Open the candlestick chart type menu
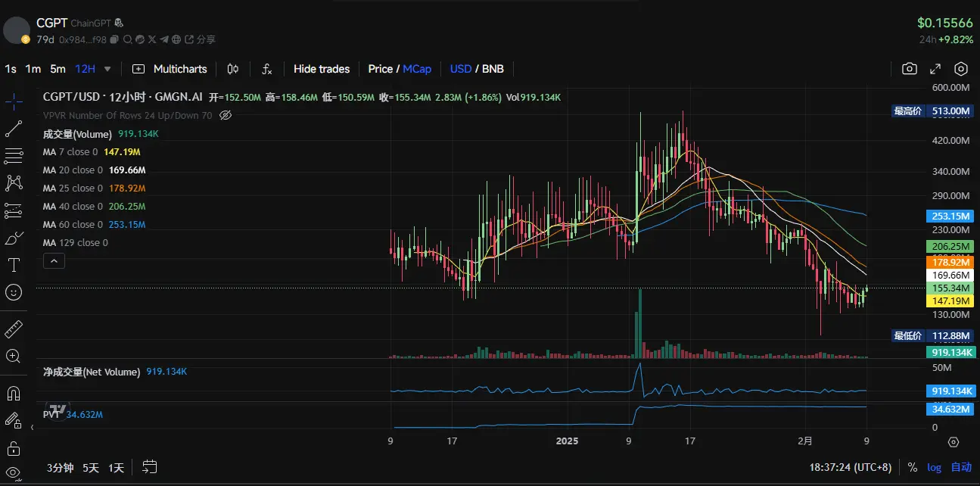 pyautogui.click(x=233, y=69)
